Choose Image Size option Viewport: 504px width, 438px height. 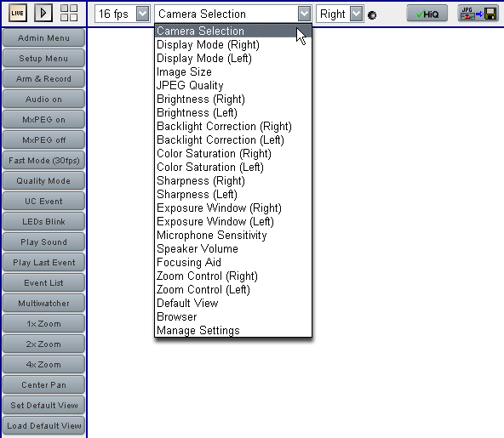click(233, 72)
